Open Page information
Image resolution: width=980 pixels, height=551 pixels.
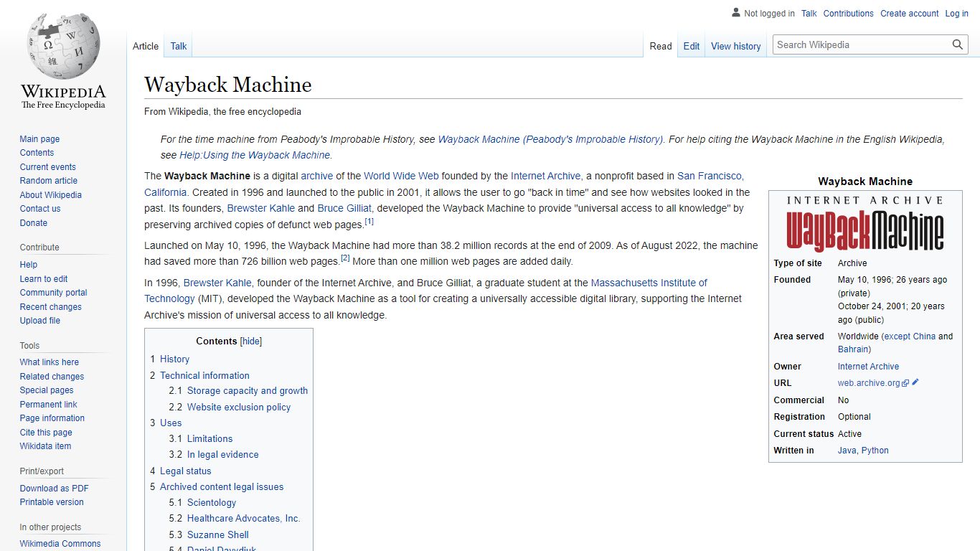pyautogui.click(x=52, y=418)
